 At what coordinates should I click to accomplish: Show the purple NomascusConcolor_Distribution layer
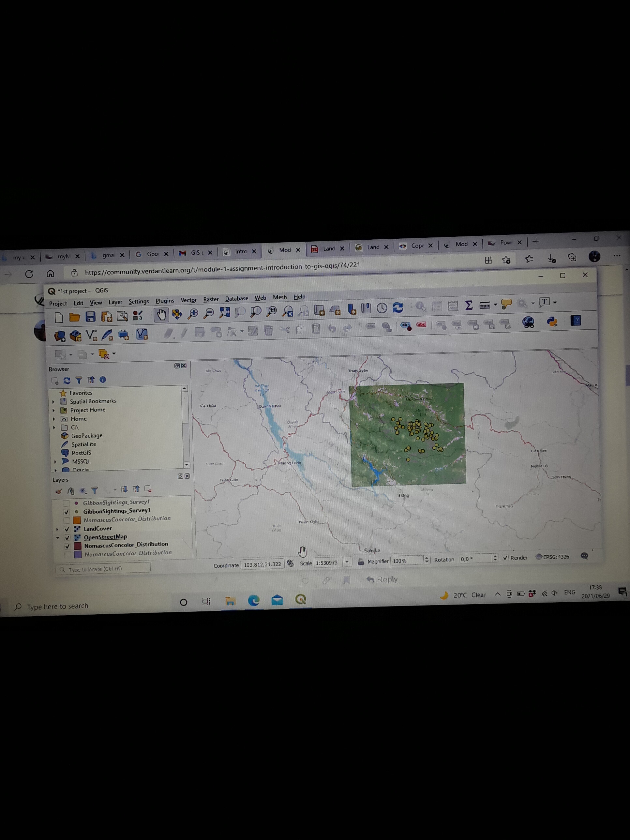point(67,555)
